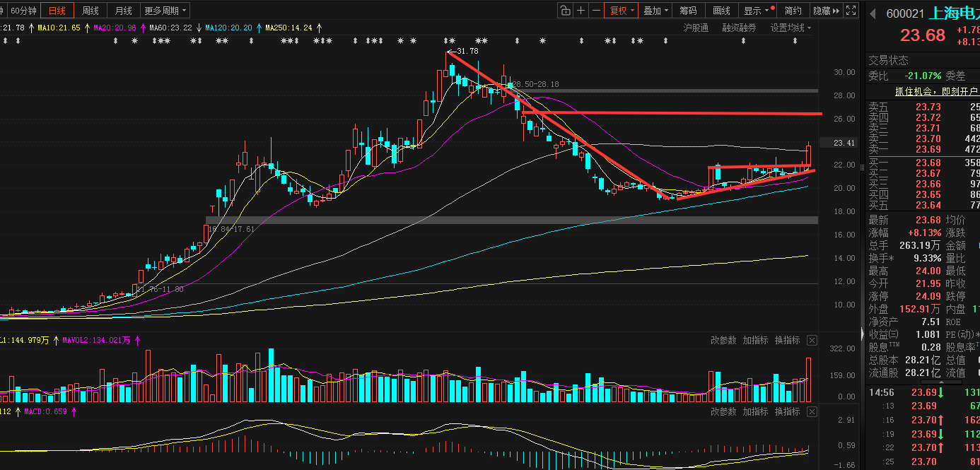Image resolution: width=980 pixels, height=470 pixels.
Task: Click the 买一 bid price 23.68
Action: click(x=928, y=163)
